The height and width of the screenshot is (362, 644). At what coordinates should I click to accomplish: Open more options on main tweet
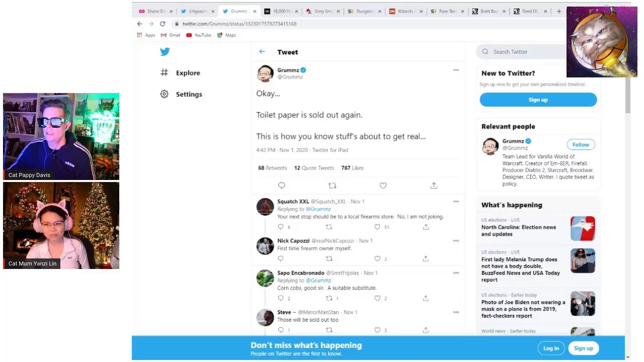(456, 70)
